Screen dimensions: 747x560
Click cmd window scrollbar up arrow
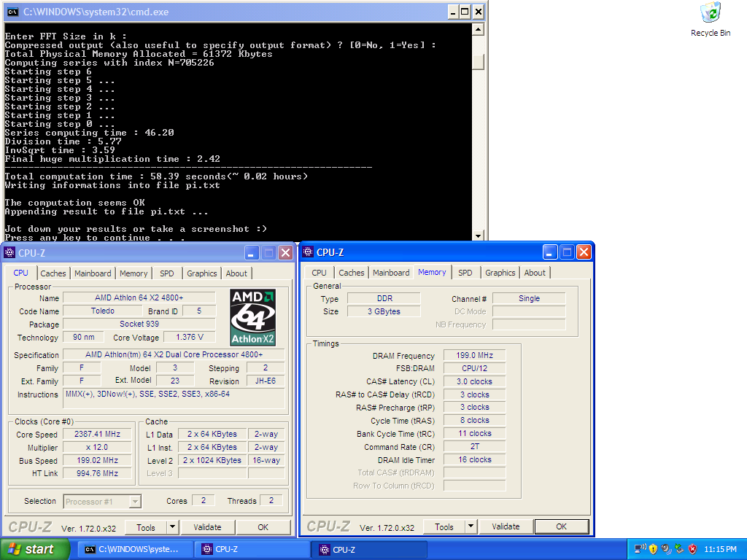pos(478,29)
